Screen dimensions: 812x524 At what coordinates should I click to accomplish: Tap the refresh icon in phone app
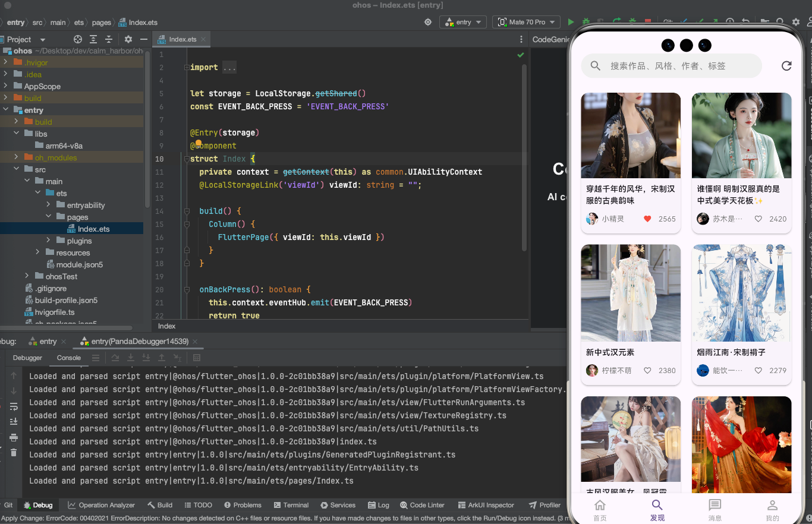click(786, 66)
